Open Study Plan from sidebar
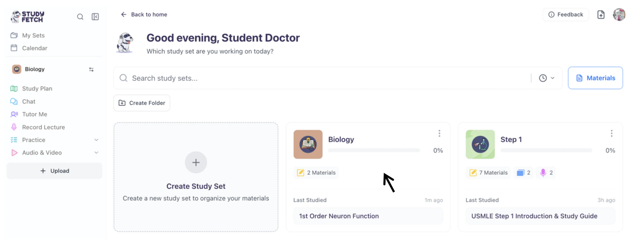 (x=37, y=89)
